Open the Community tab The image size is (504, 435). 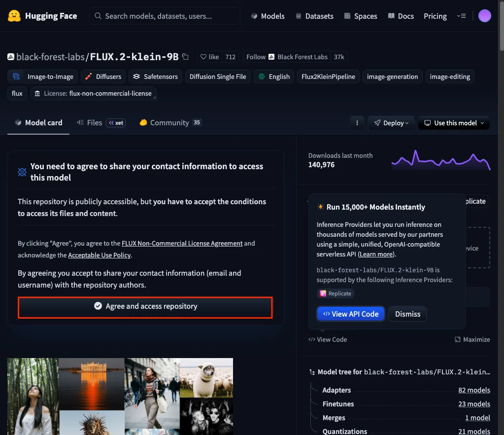pyautogui.click(x=169, y=123)
